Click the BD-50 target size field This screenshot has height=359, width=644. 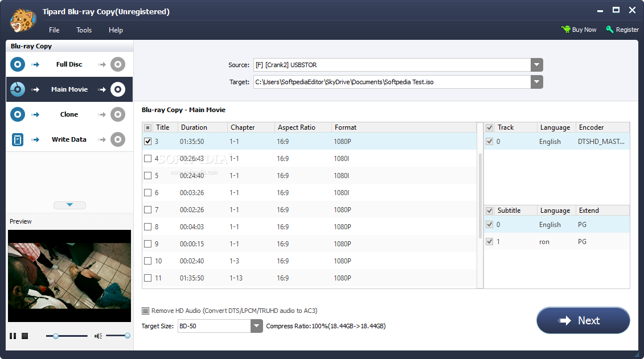pos(215,326)
